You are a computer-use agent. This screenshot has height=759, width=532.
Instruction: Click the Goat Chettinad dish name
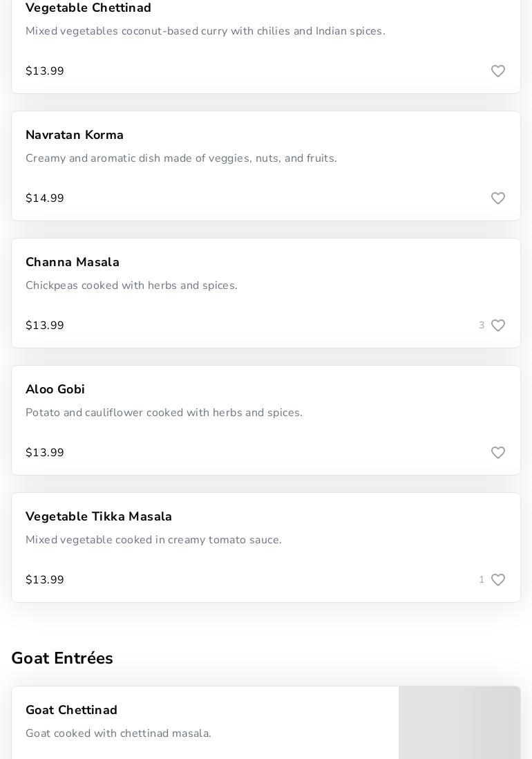72,710
